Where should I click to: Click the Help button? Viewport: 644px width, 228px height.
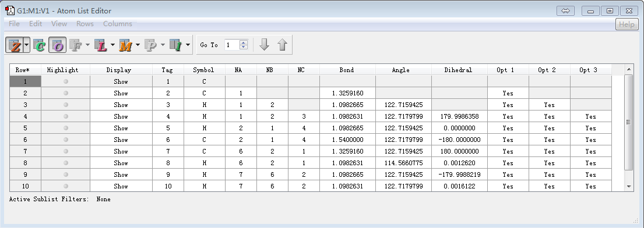tap(627, 24)
